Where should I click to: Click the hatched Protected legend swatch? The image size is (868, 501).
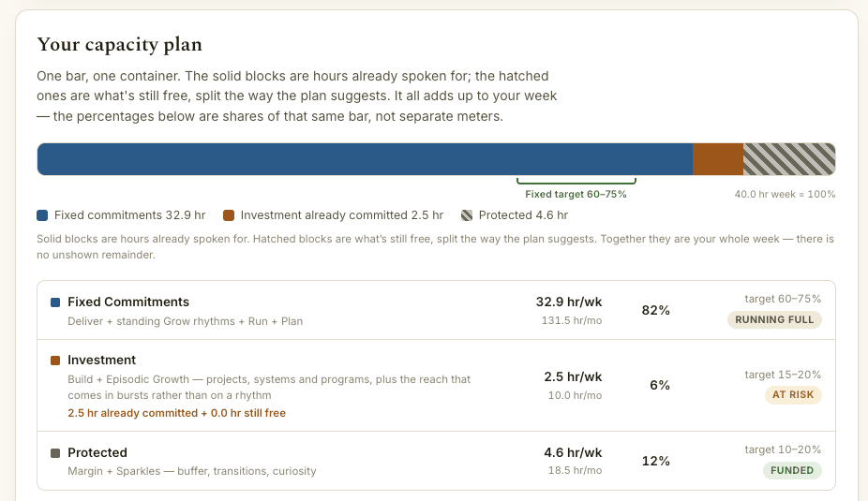tap(467, 215)
